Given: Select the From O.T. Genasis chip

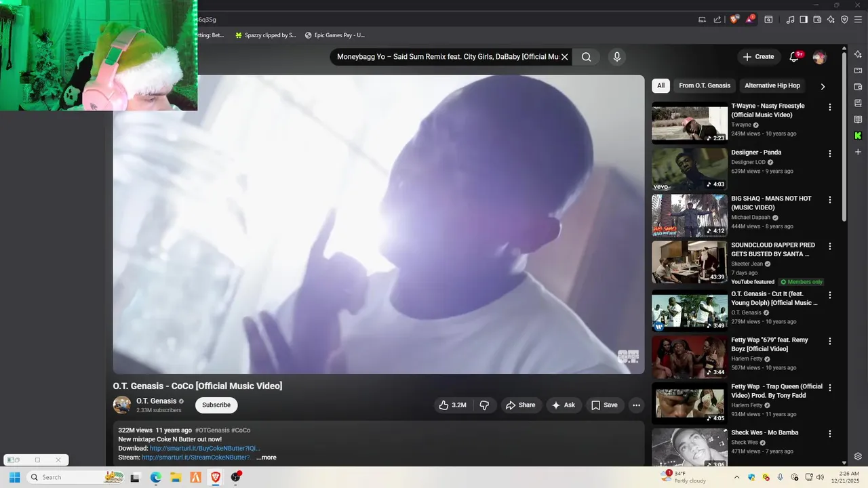Looking at the screenshot, I should (705, 85).
